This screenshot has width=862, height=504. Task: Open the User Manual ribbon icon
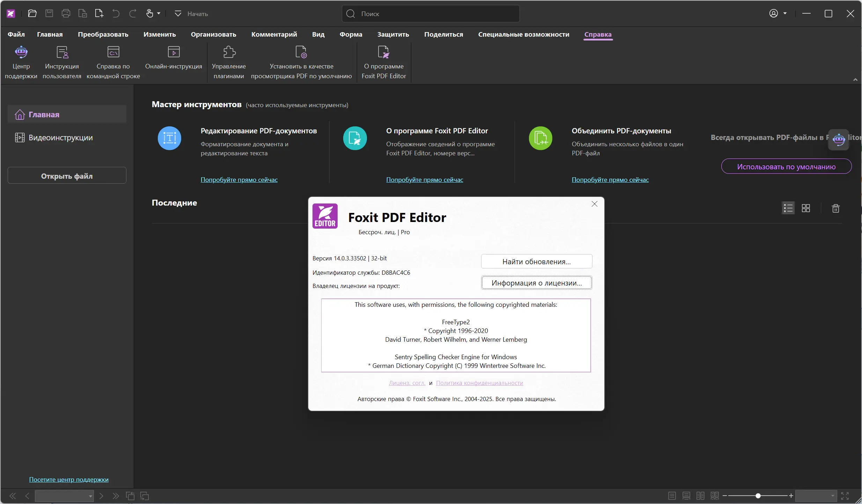tap(62, 52)
